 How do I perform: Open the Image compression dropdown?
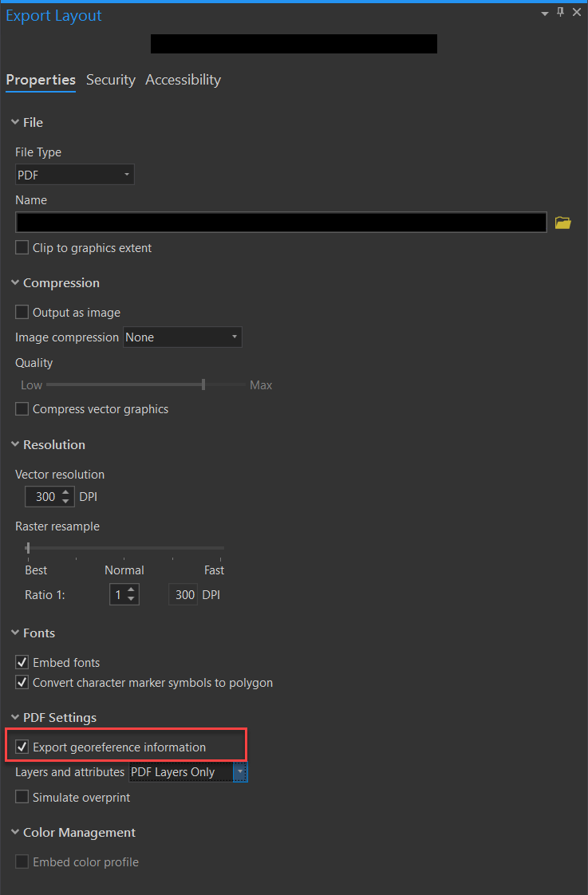click(x=234, y=337)
